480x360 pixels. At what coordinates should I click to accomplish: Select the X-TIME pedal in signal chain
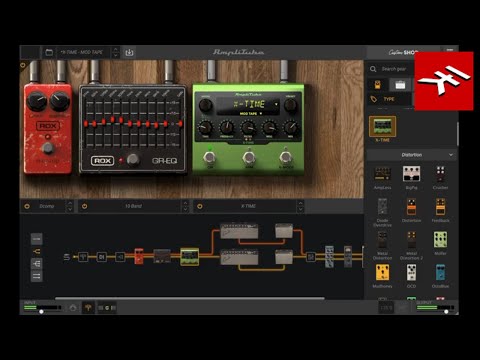click(x=190, y=257)
